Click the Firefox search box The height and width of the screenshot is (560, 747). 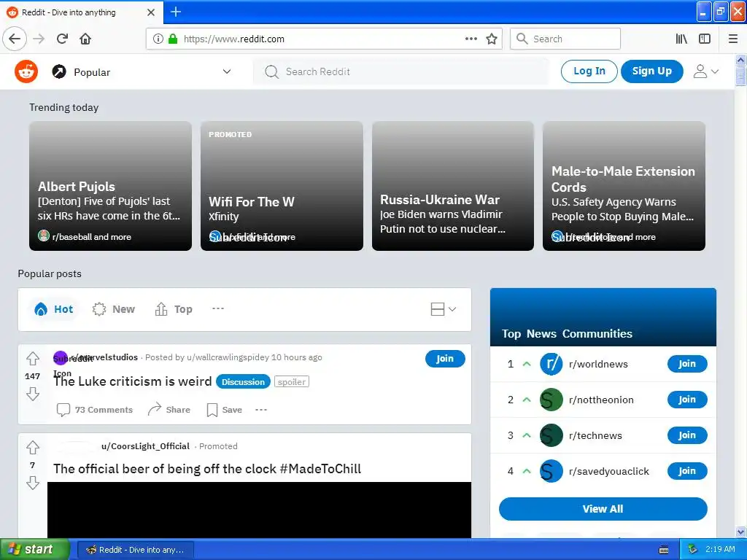tap(565, 39)
